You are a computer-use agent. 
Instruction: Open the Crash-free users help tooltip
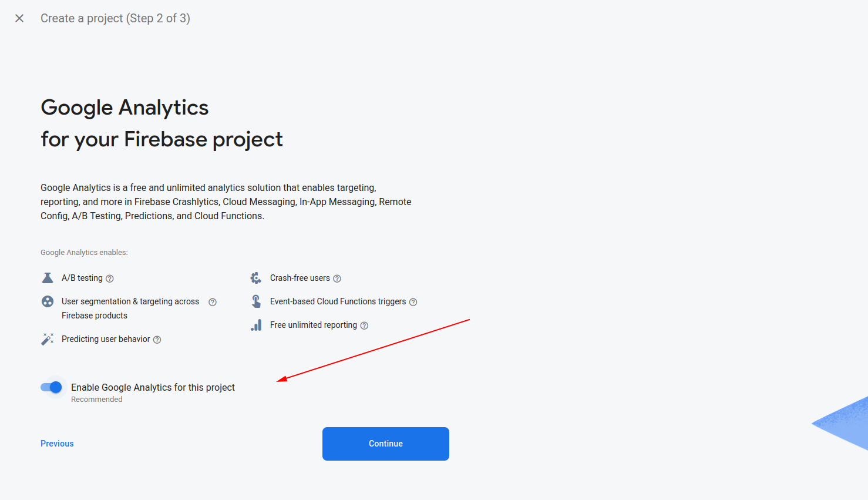click(x=337, y=278)
